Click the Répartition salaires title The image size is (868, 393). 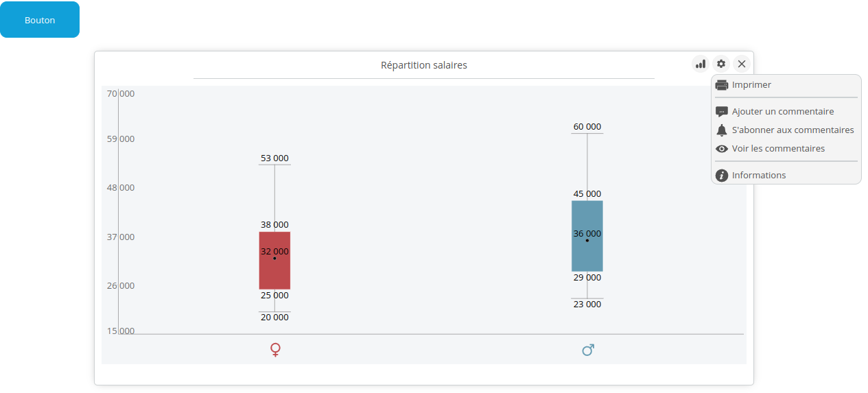pyautogui.click(x=424, y=65)
